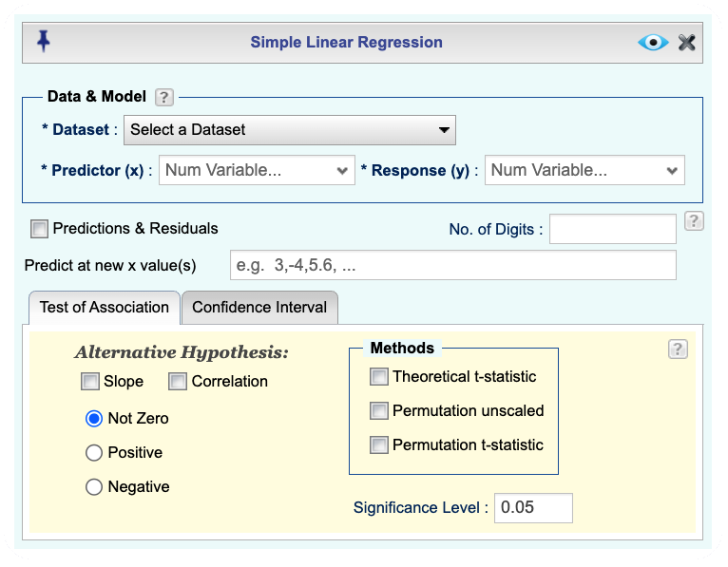Check the Slope hypothesis box

[90, 382]
